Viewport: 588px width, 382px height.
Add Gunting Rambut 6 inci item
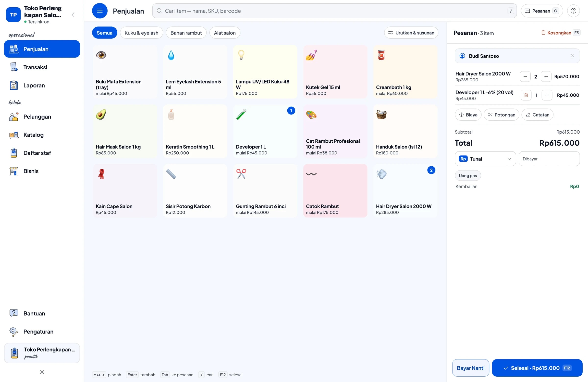(x=265, y=191)
